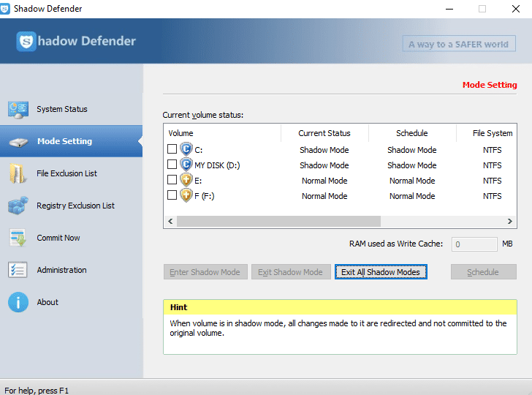The width and height of the screenshot is (532, 395).
Task: Click MY DISK (D:) schedule 'Shadow Mode' cell
Action: tap(412, 165)
